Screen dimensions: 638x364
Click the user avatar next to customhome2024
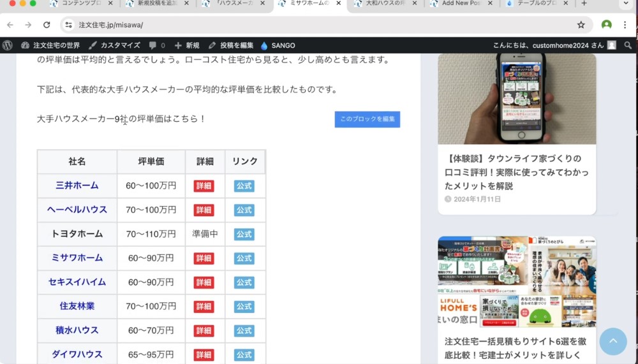pos(612,45)
